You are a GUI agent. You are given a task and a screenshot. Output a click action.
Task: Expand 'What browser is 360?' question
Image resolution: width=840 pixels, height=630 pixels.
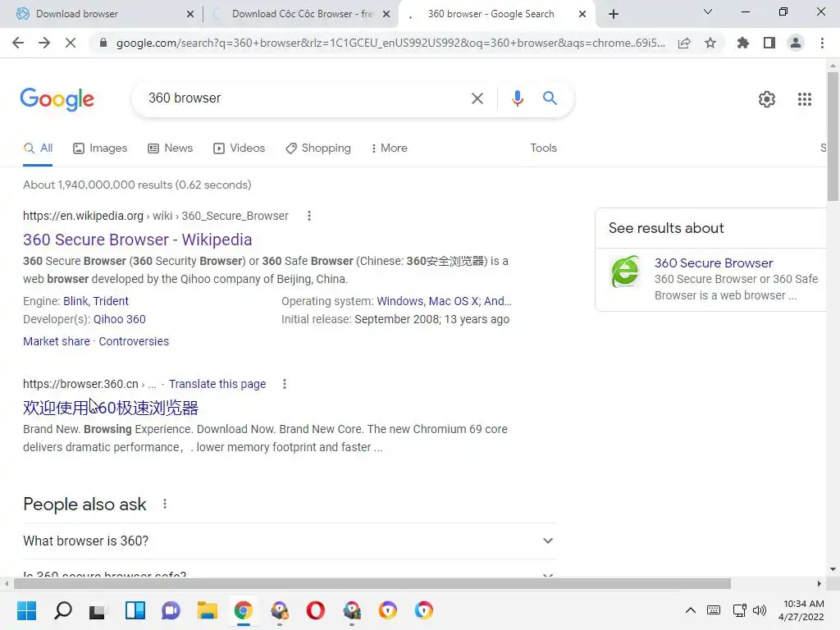click(290, 541)
